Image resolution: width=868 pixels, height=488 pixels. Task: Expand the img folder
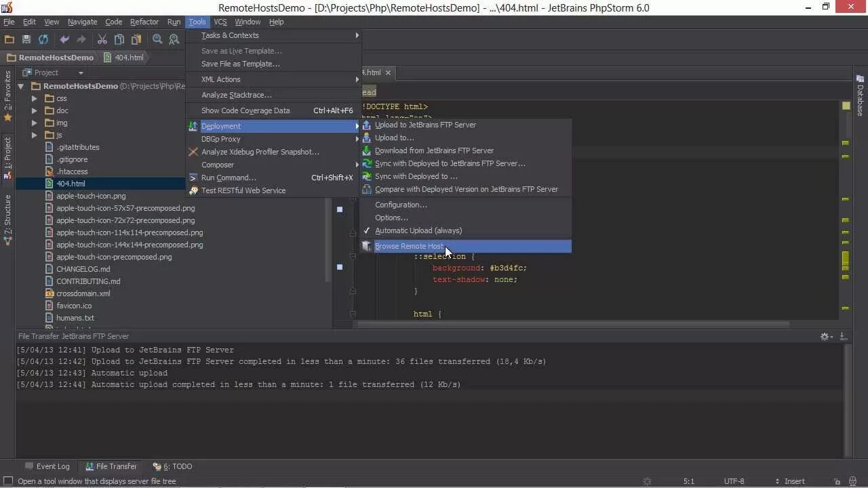point(34,123)
